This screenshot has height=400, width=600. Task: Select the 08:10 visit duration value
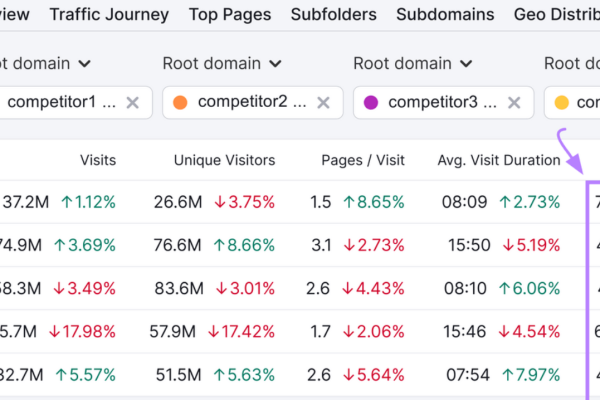pos(465,289)
